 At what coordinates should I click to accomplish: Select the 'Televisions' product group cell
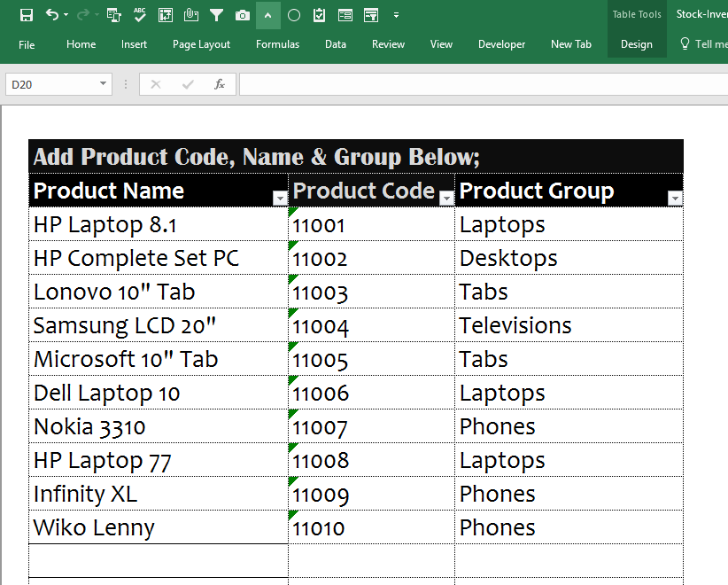pos(569,325)
